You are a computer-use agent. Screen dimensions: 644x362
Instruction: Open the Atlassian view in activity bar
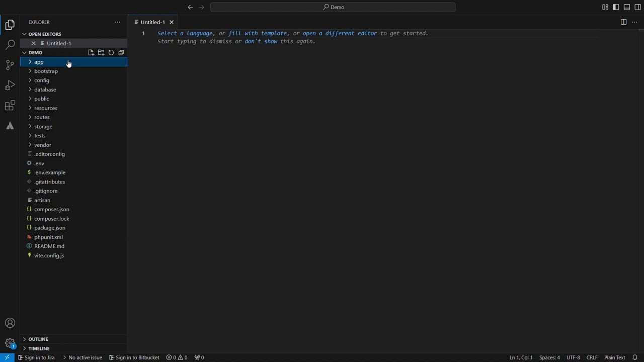[x=10, y=126]
